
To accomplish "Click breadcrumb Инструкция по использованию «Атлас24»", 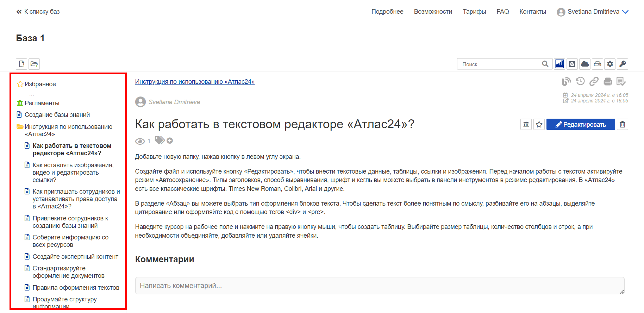I will [195, 82].
